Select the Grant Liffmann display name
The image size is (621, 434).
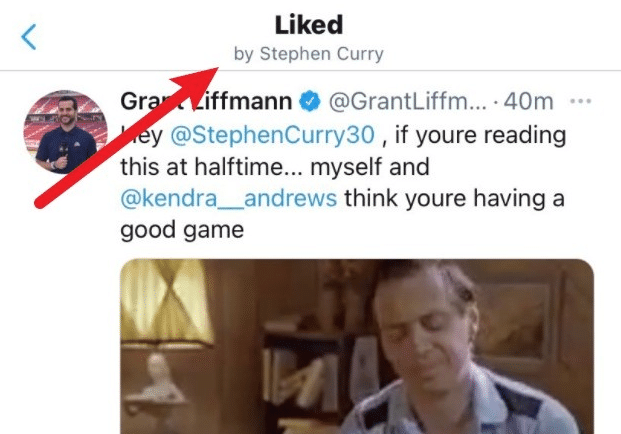206,101
